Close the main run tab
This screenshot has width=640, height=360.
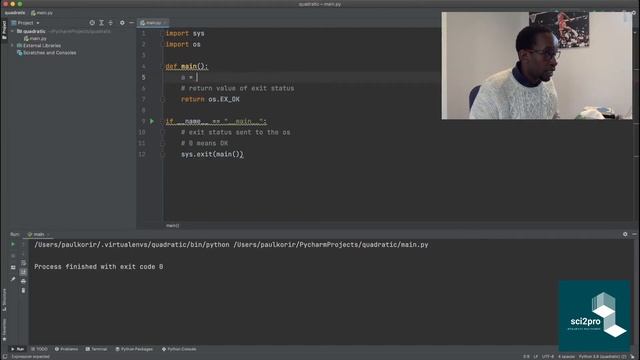point(48,234)
